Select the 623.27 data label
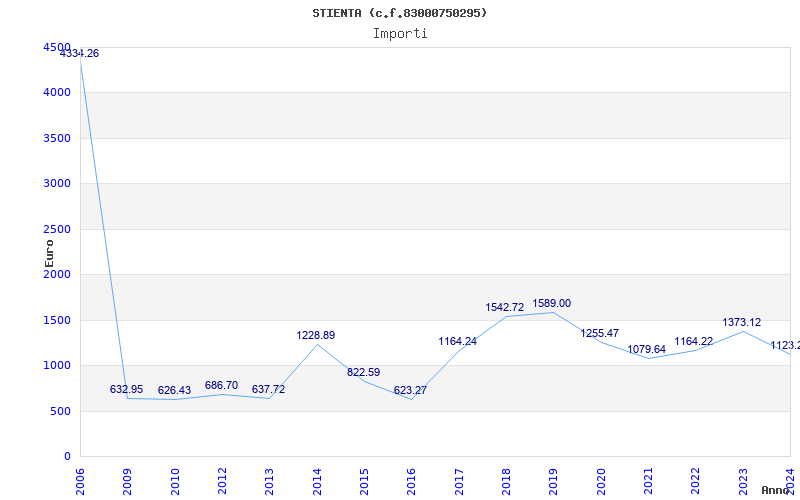This screenshot has width=800, height=500. pyautogui.click(x=410, y=390)
